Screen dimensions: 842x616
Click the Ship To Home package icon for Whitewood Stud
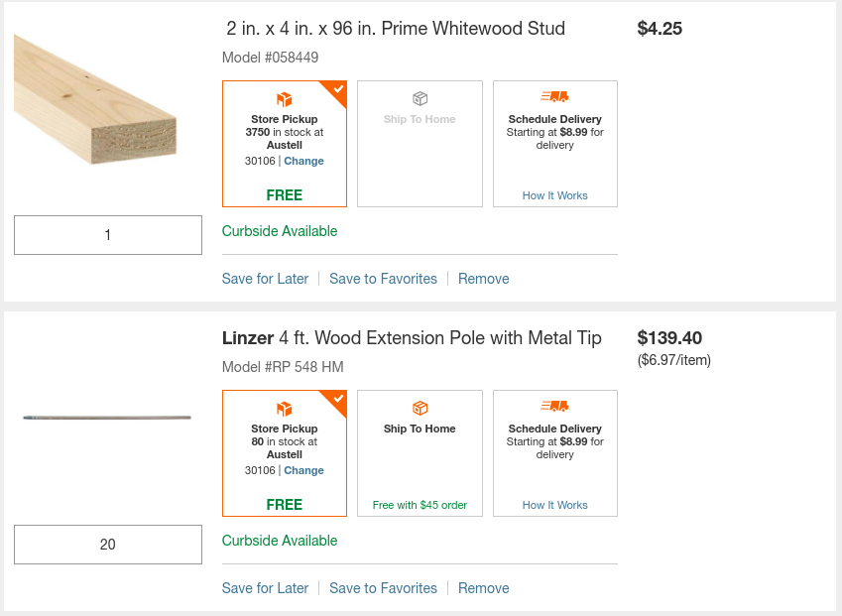click(420, 99)
